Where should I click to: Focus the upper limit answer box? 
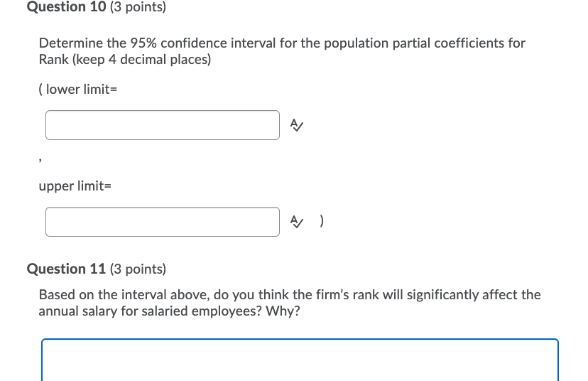click(x=163, y=222)
